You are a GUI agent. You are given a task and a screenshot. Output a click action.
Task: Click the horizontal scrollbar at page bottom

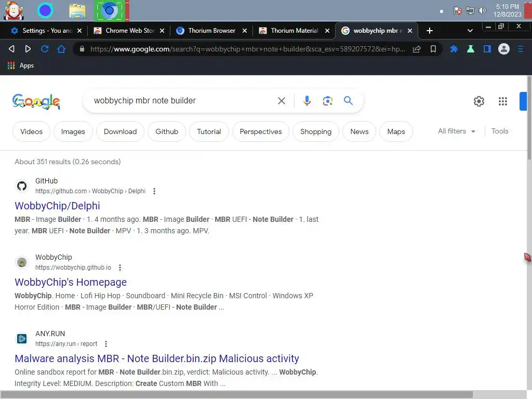coord(236,395)
